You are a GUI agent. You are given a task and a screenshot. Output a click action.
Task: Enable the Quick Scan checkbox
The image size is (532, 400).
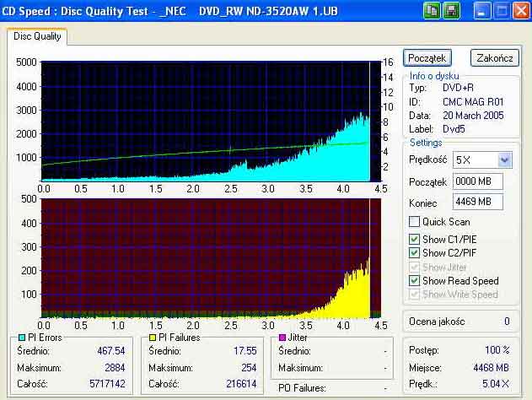click(414, 222)
